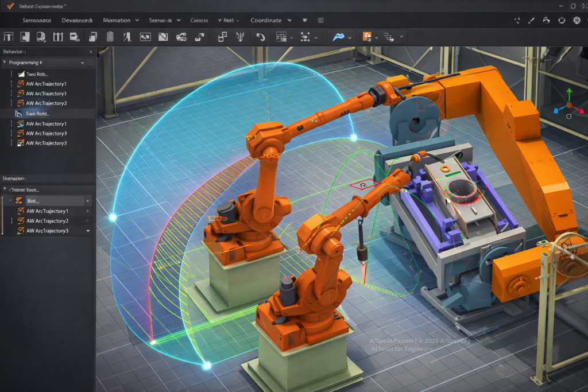Collapse the Tobet tree in lower panel

[5, 189]
